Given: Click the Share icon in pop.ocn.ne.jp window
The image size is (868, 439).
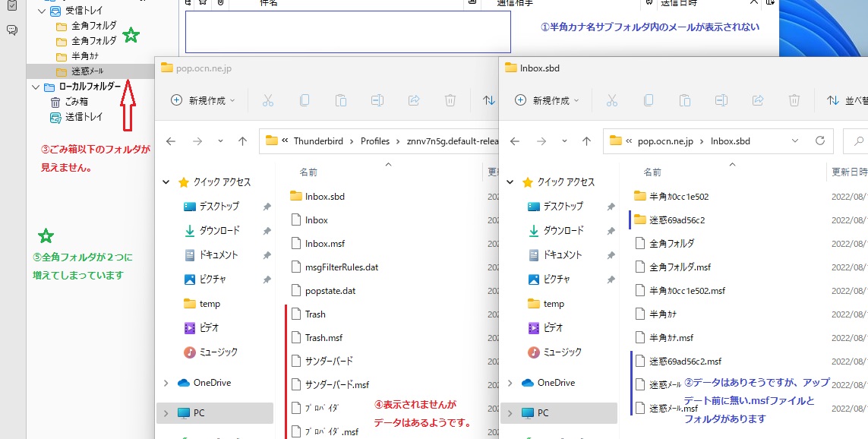Looking at the screenshot, I should pos(414,100).
